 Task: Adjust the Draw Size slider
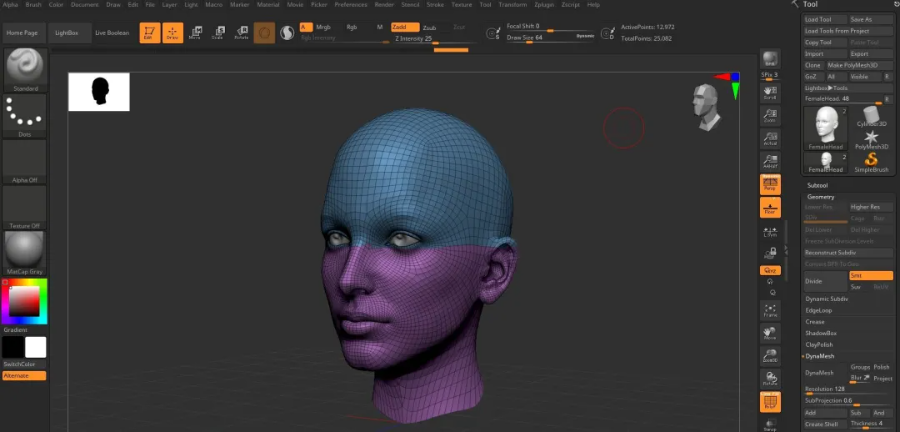[550, 37]
